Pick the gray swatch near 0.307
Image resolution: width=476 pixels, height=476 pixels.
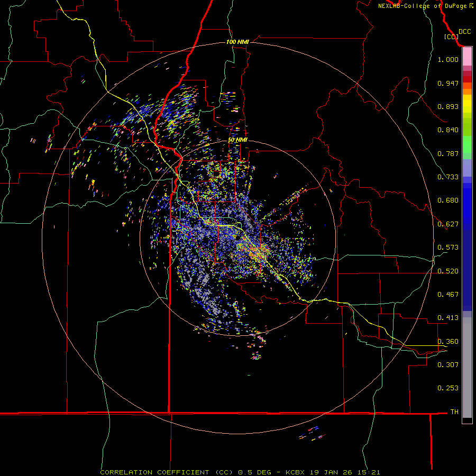[467, 368]
